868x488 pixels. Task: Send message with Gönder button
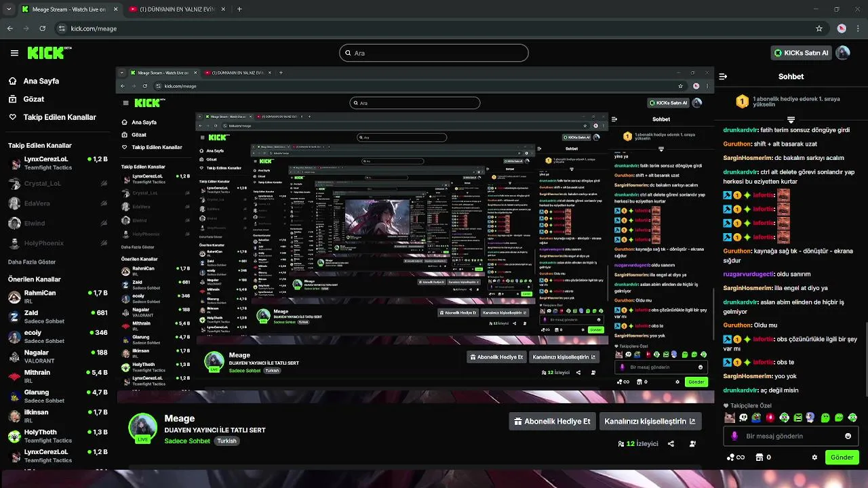[x=842, y=457]
